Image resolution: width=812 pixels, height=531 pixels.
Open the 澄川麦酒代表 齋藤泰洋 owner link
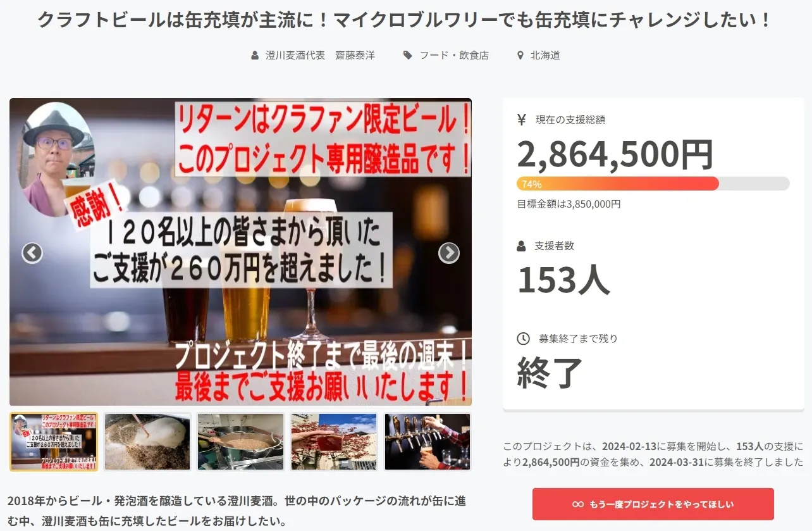pyautogui.click(x=320, y=55)
